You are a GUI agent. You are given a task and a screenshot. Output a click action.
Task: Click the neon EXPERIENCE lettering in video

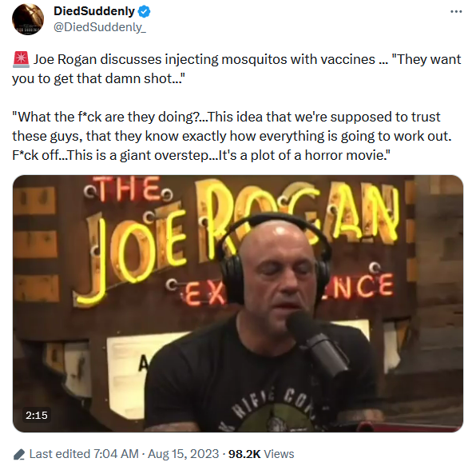click(280, 289)
